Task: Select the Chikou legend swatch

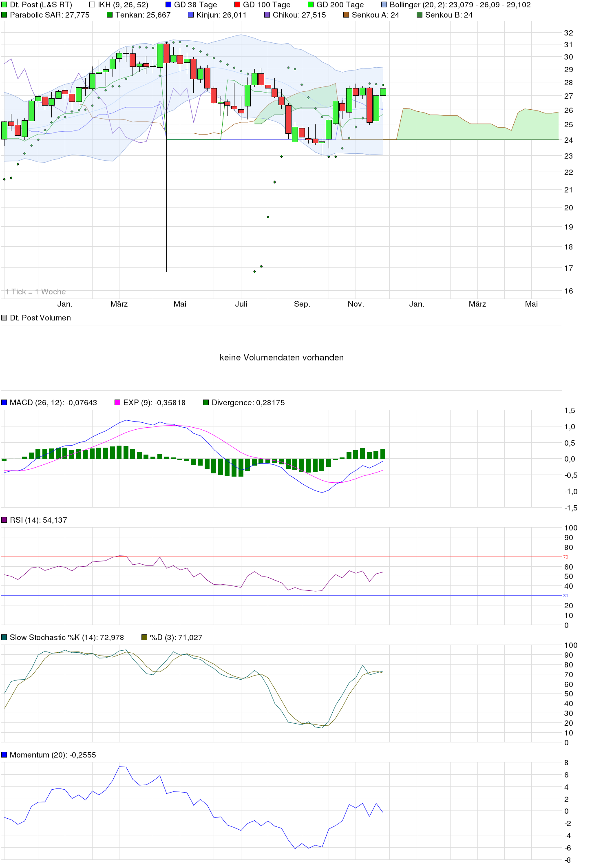Action: click(x=267, y=15)
